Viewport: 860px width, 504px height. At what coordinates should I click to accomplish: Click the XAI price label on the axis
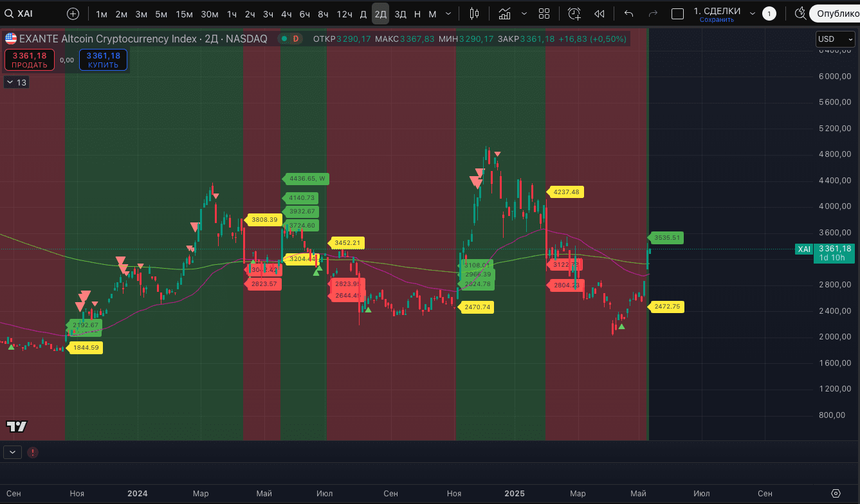[x=803, y=249]
